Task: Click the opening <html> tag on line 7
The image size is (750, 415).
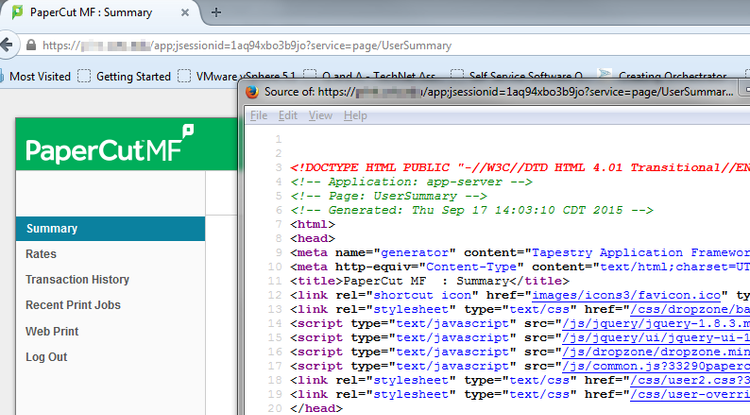Action: [x=312, y=224]
